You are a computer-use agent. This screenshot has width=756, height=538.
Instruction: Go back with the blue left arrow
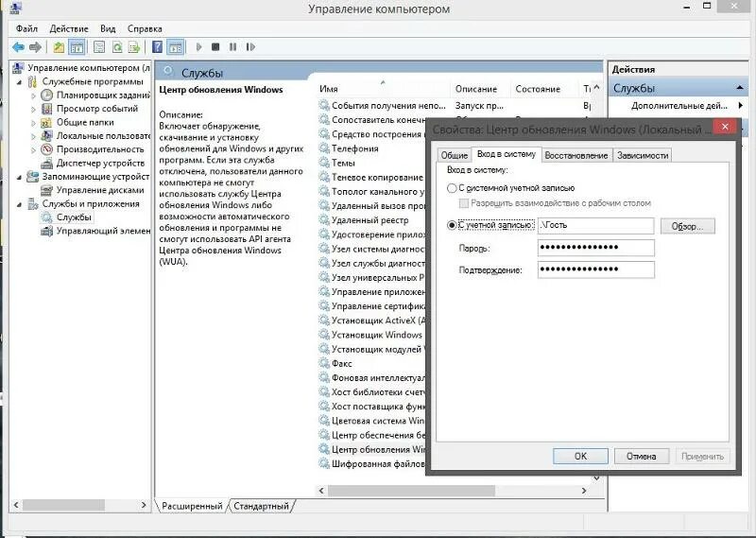point(18,47)
